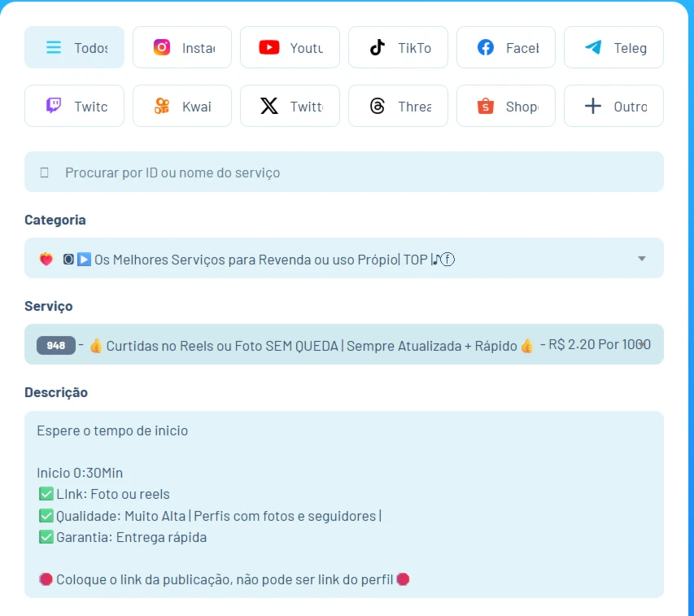Click the Threads platform icon

pyautogui.click(x=377, y=106)
